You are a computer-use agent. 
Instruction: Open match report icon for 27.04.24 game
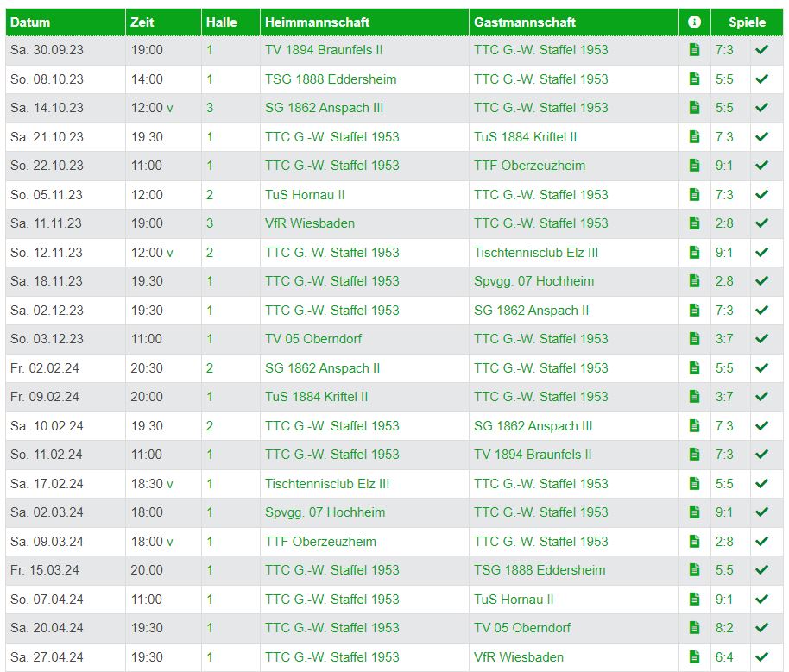coord(694,657)
